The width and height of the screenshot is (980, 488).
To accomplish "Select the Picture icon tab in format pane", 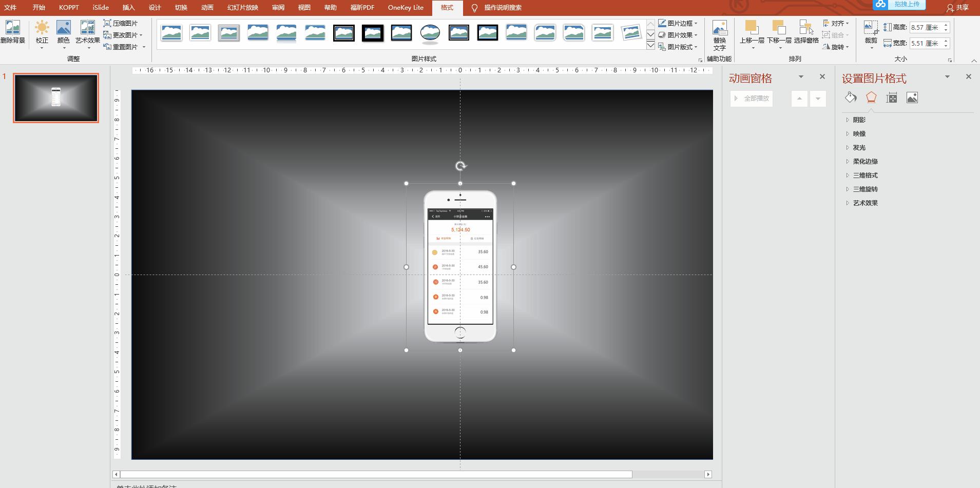I will pyautogui.click(x=912, y=97).
